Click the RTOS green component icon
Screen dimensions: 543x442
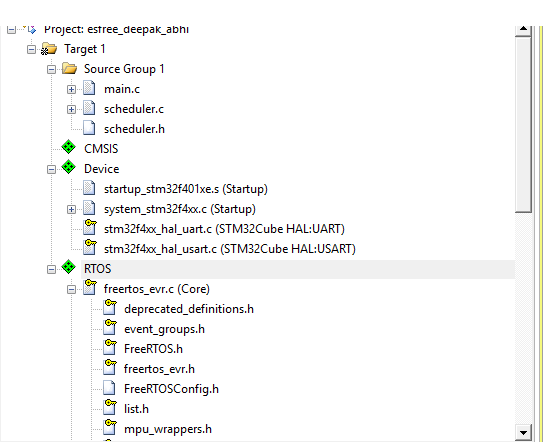tap(69, 267)
